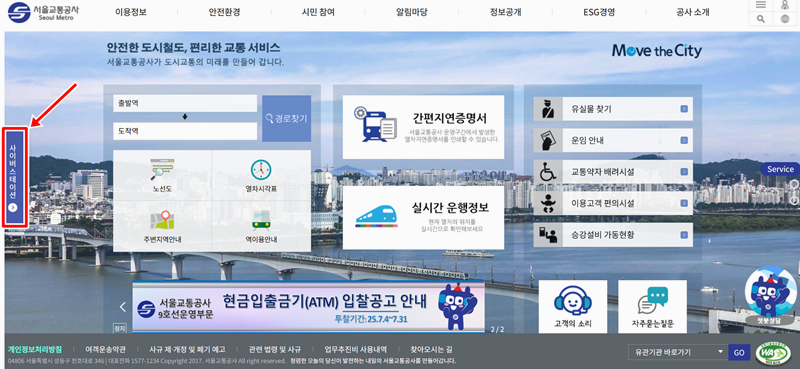800x369 pixels.
Task: Open the 간편지연증명서 card
Action: coord(423,127)
